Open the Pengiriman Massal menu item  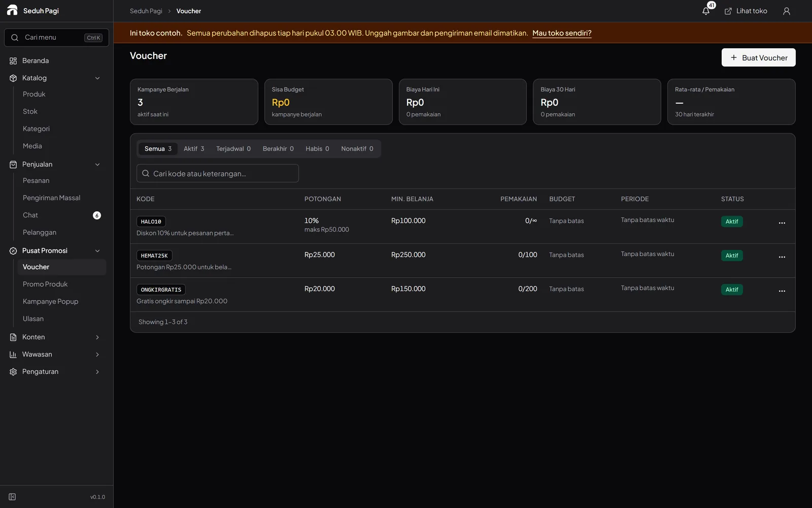[x=61, y=198]
